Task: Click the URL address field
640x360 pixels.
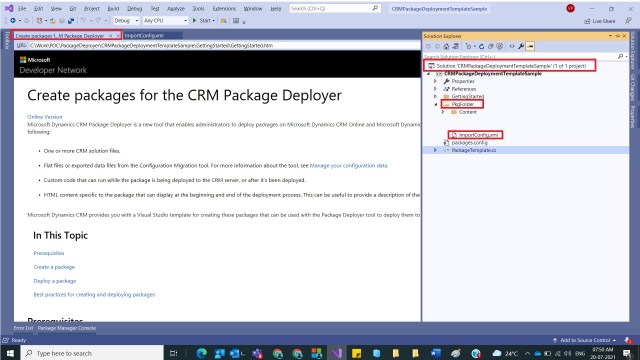Action: [224, 45]
